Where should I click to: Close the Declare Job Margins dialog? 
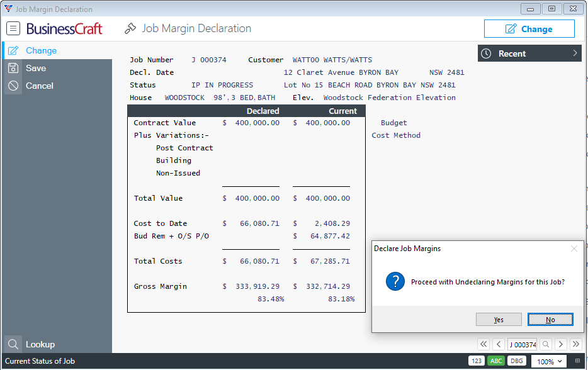tap(574, 249)
